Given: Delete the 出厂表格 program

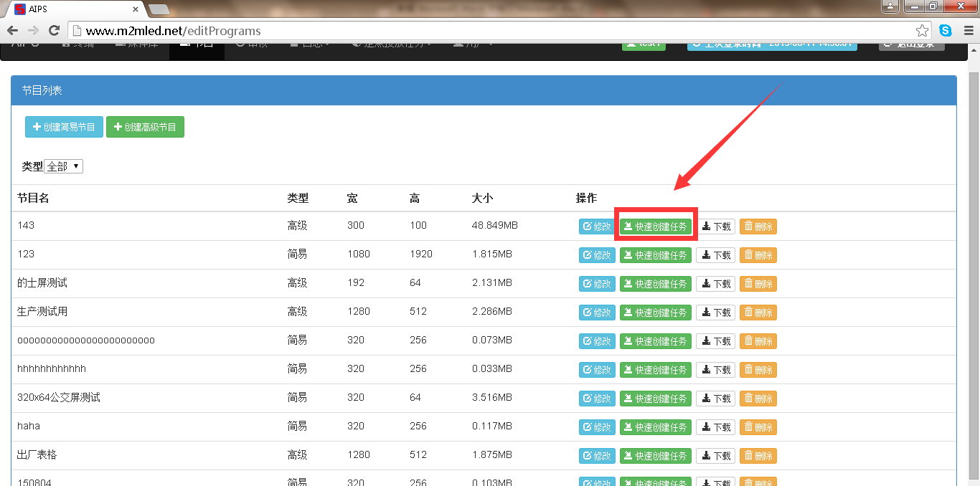Looking at the screenshot, I should tap(758, 456).
